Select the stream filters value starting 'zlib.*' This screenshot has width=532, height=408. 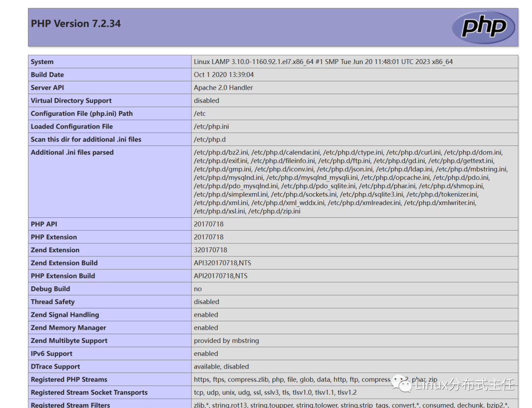click(352, 405)
